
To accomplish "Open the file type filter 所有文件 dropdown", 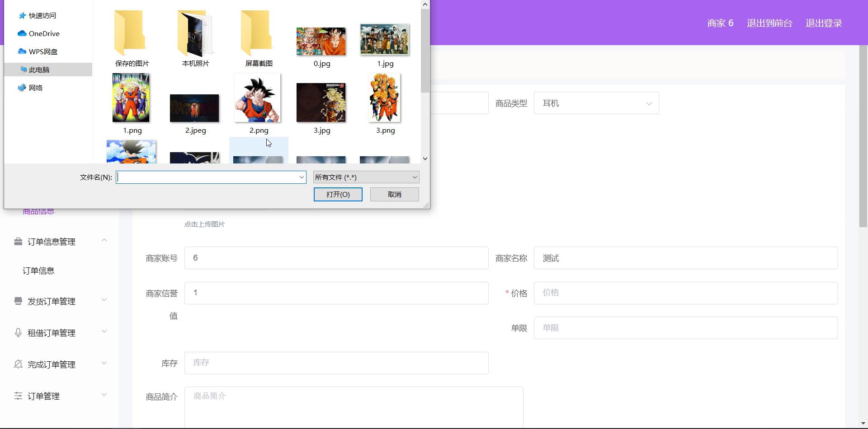I will (x=366, y=177).
